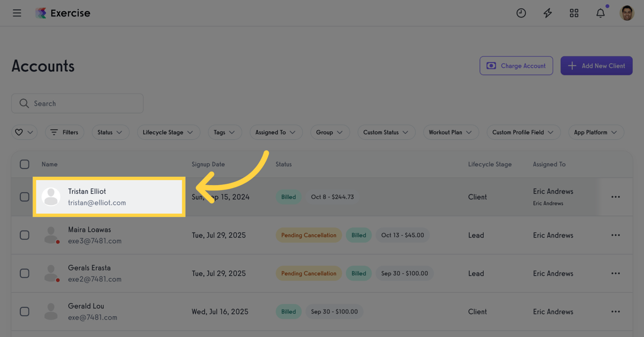Open the hamburger navigation menu
The image size is (644, 337).
click(17, 13)
